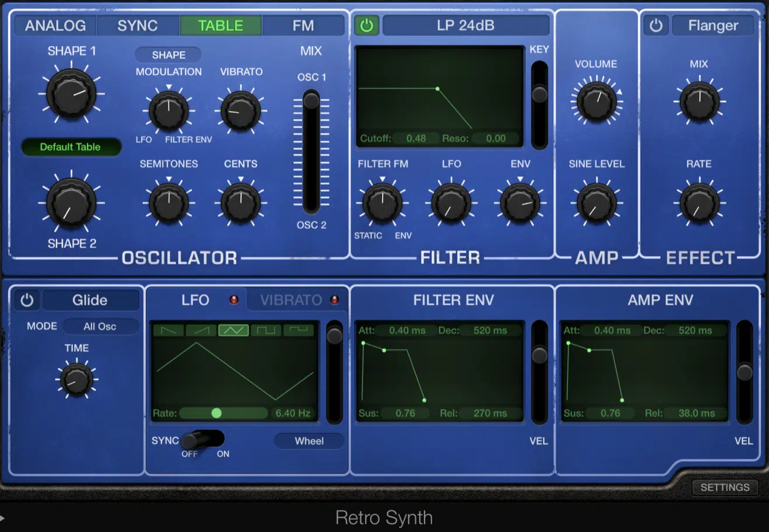Screen dimensions: 769x532
Task: Select the triangle LFO waveform
Action: (233, 330)
